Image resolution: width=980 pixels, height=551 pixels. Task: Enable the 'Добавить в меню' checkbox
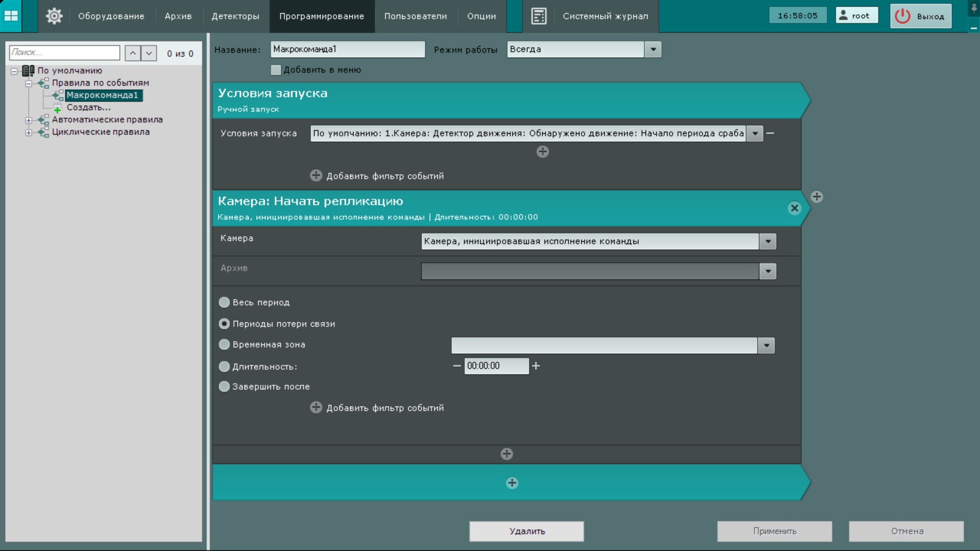[276, 70]
